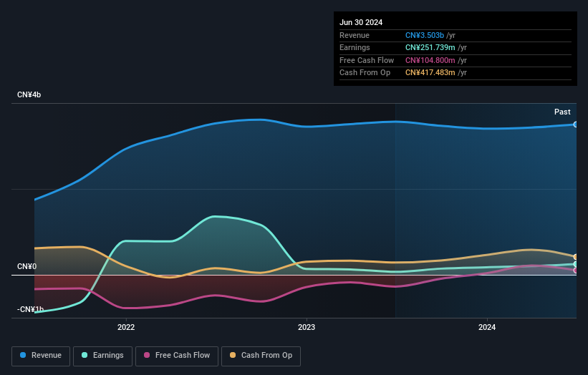
Task: Click the orange Cash From Op endpoint marker
Action: (x=576, y=257)
